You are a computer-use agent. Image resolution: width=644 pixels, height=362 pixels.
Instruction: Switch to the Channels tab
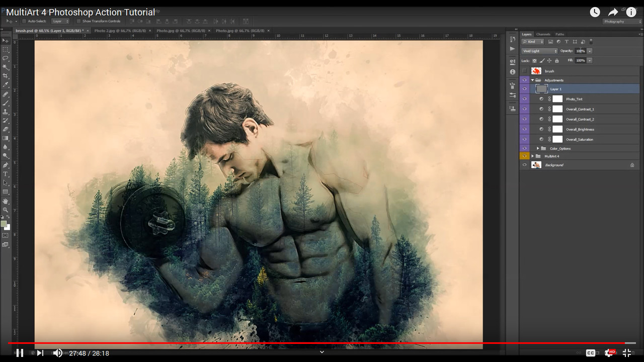coord(543,34)
